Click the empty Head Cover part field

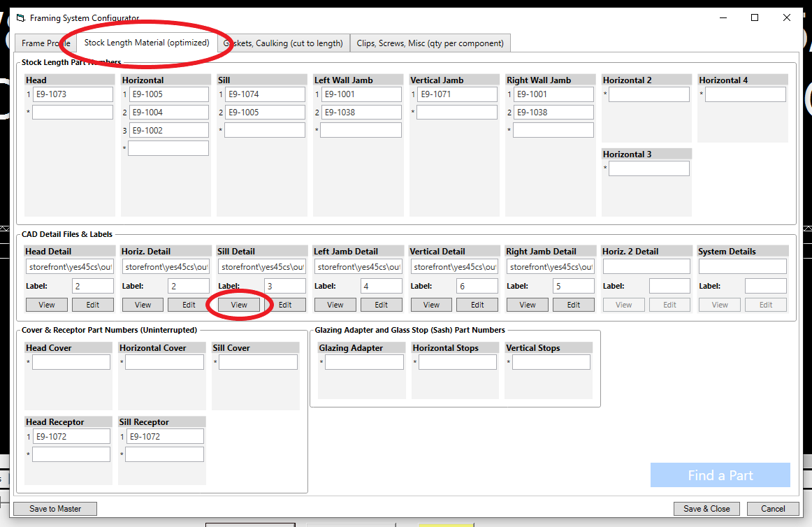[71, 362]
